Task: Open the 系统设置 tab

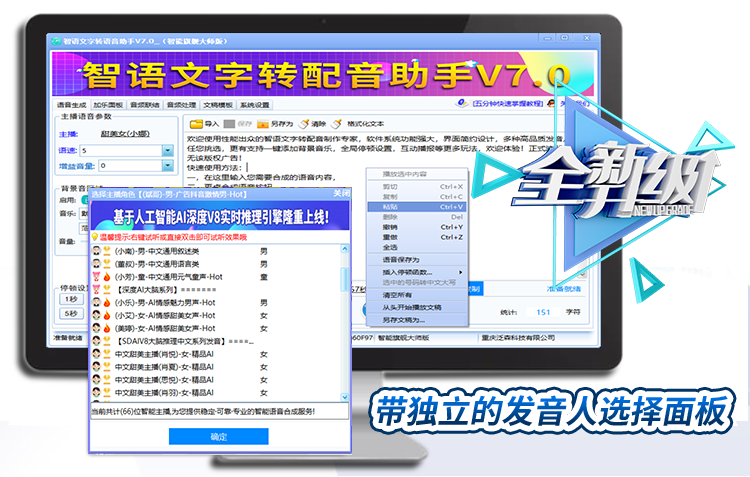Action: tap(255, 105)
